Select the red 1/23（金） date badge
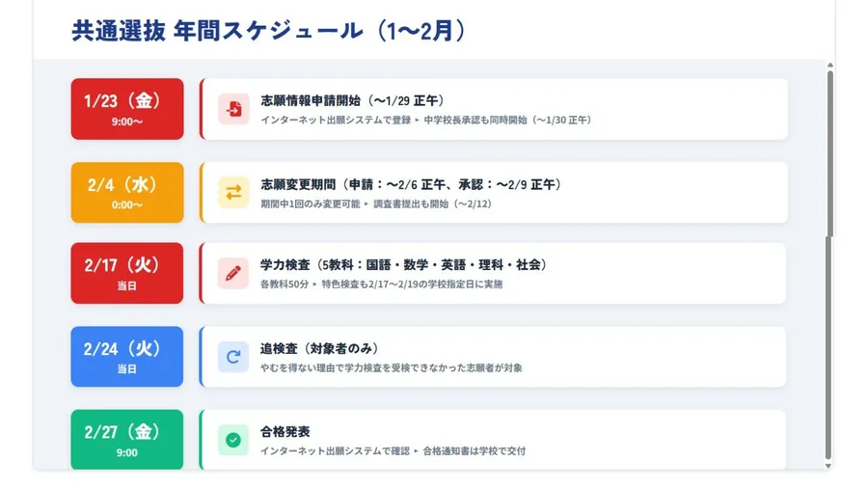 (127, 109)
